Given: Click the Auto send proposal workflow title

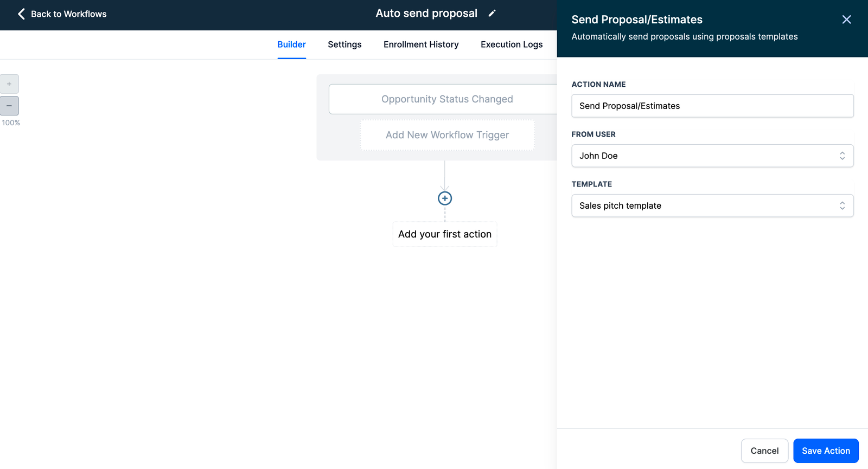Looking at the screenshot, I should (x=426, y=14).
